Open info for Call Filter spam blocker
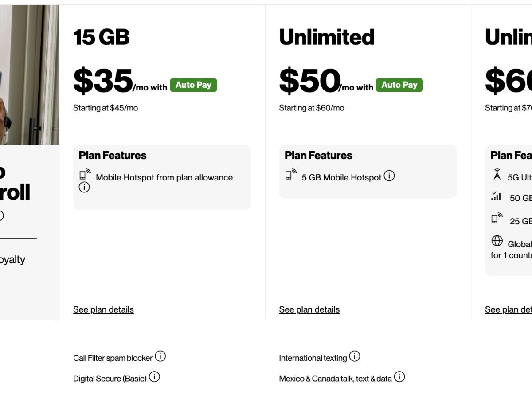 [x=160, y=356]
